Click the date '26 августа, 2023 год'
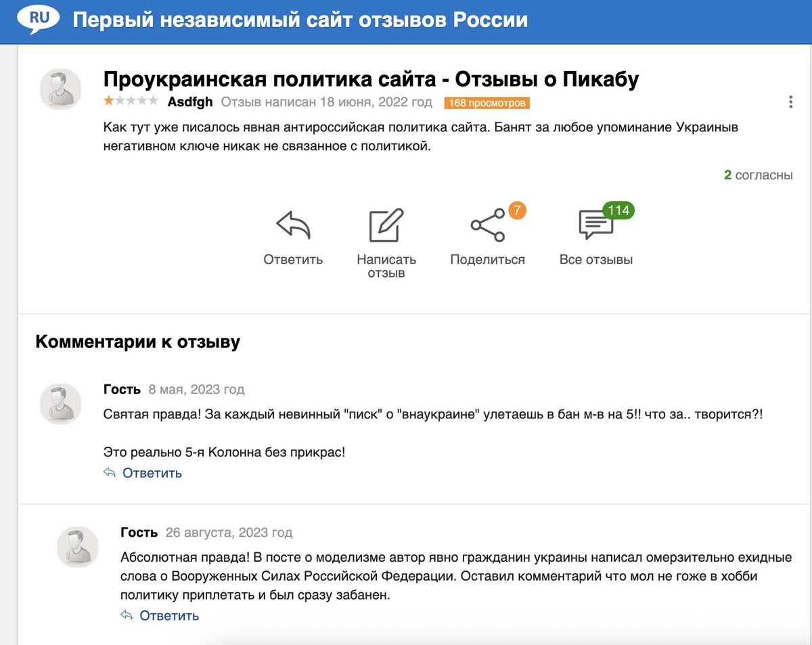Viewport: 812px width, 645px height. click(229, 533)
